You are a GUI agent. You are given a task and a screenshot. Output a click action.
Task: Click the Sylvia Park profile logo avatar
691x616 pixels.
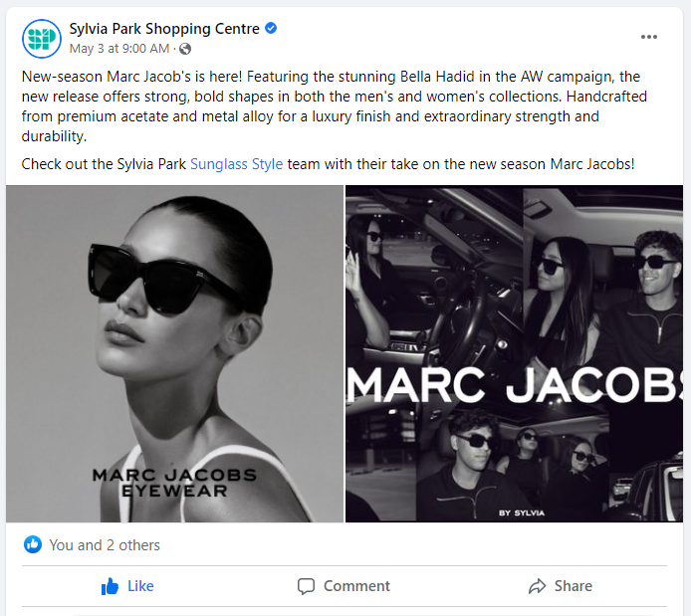pyautogui.click(x=42, y=39)
